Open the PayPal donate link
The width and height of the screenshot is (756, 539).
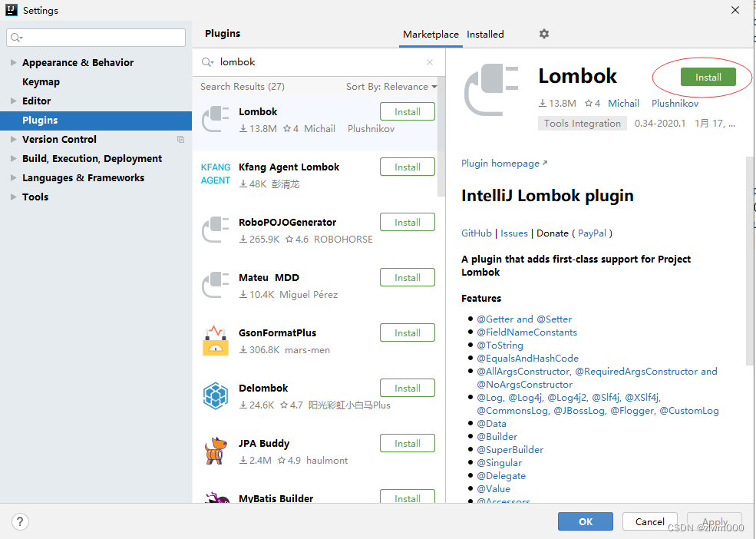[592, 233]
